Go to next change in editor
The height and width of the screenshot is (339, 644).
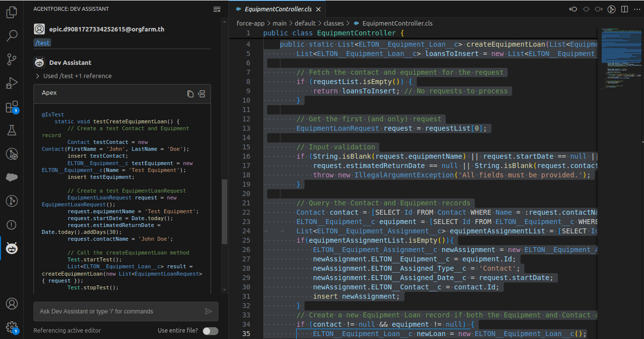click(599, 9)
